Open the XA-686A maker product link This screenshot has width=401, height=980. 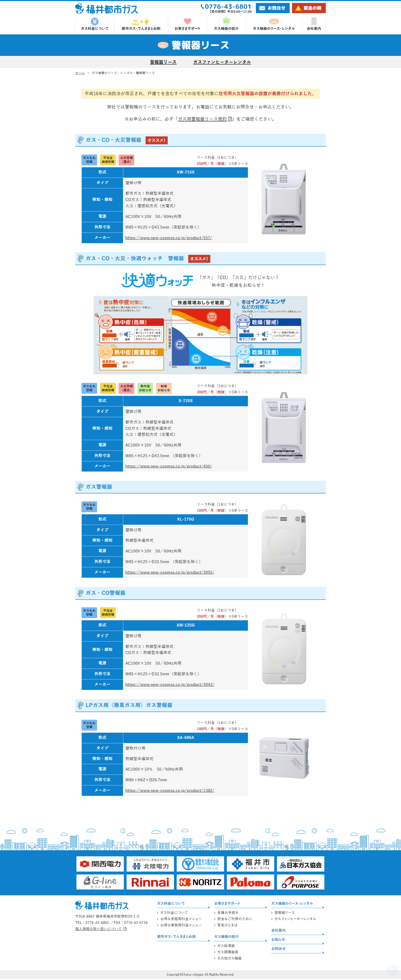[170, 791]
